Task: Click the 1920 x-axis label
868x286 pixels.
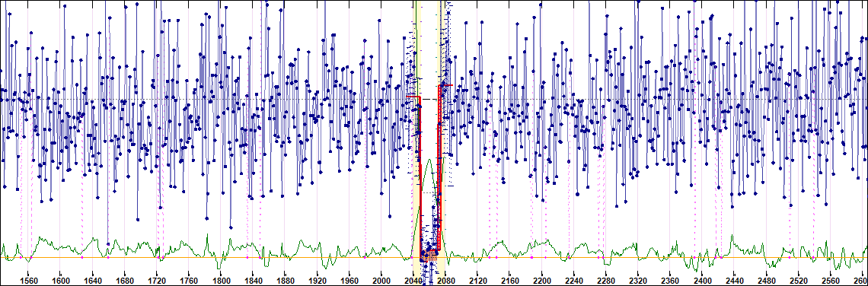Action: tap(318, 280)
